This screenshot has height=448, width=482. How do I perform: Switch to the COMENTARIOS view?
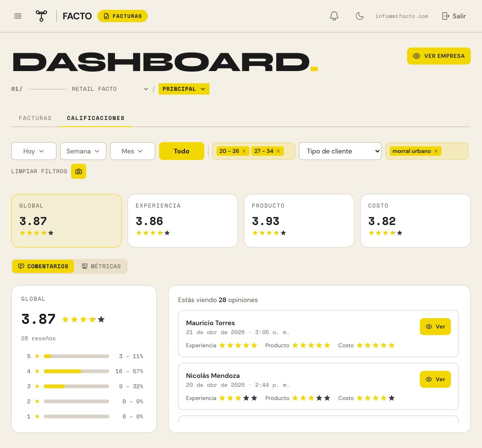(43, 266)
